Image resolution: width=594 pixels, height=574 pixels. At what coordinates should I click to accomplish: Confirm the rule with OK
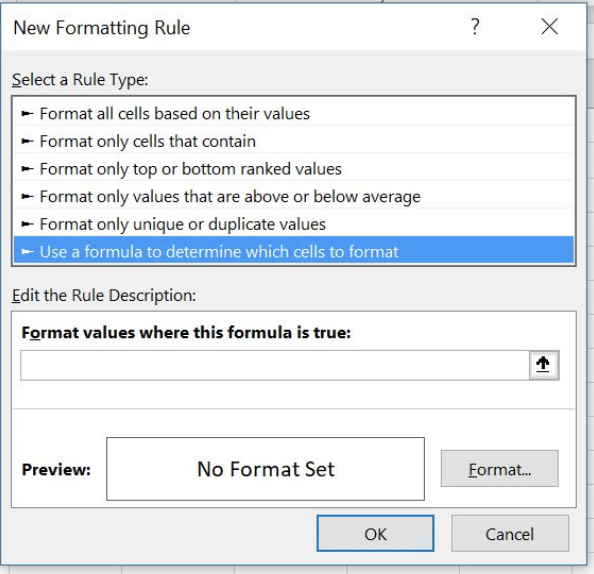point(375,533)
